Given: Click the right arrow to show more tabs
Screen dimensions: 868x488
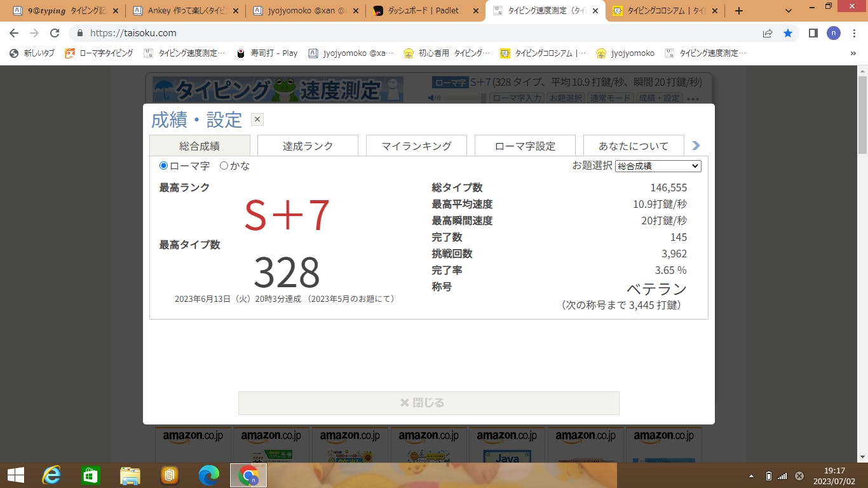Looking at the screenshot, I should coord(696,146).
